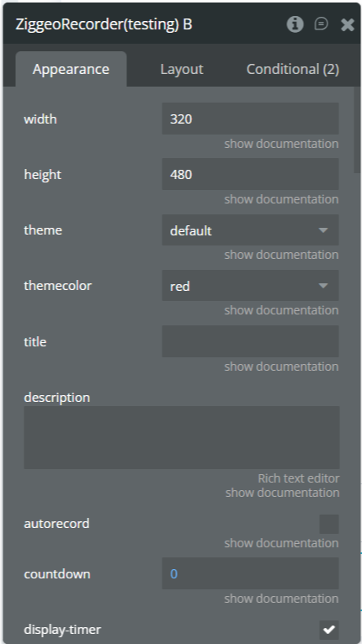Show documentation for autorecord
The height and width of the screenshot is (644, 362).
click(x=281, y=543)
